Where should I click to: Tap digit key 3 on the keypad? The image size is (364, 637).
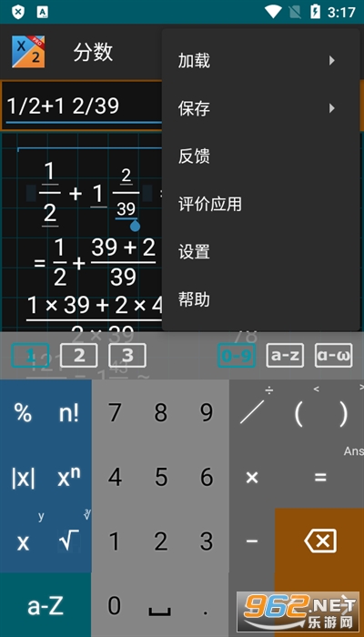[x=207, y=541]
